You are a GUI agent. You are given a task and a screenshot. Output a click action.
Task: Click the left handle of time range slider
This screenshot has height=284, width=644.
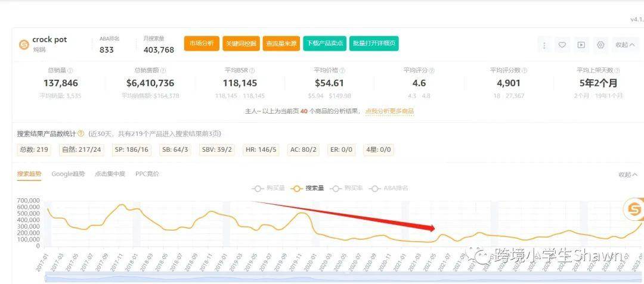coord(45,278)
